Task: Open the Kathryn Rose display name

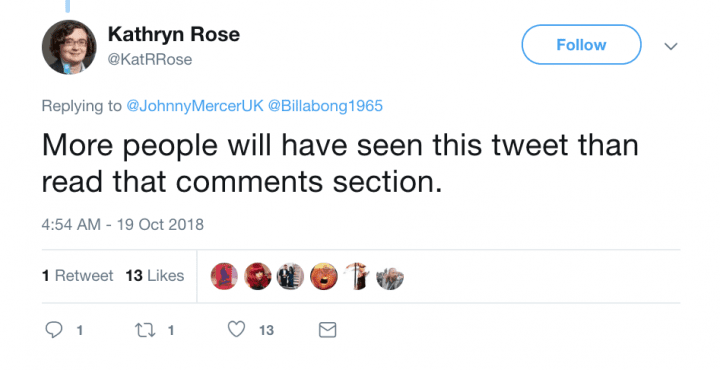Action: click(174, 34)
